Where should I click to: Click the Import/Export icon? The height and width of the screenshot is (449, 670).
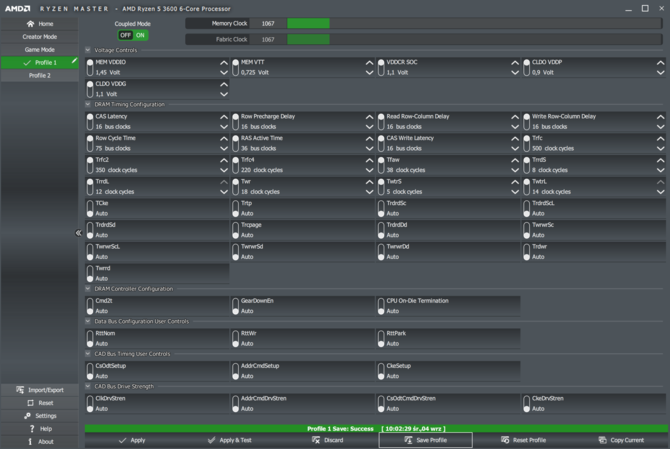point(20,390)
